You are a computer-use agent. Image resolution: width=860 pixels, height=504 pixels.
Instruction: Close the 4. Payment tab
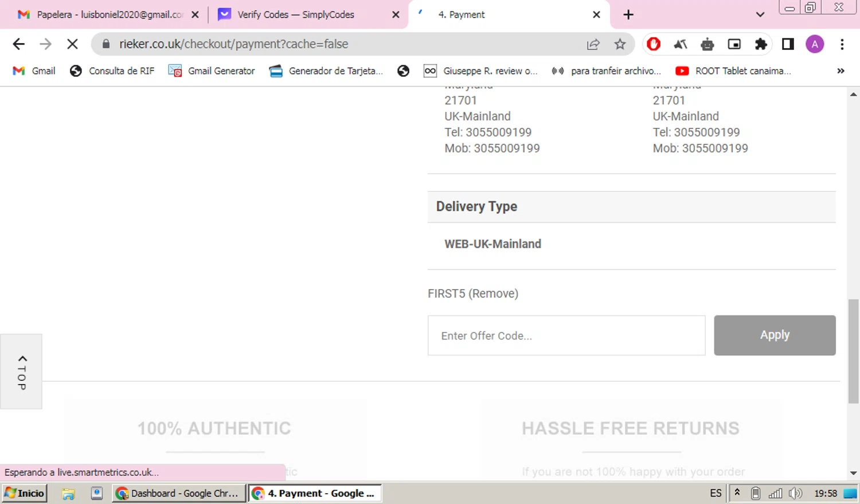pos(596,15)
